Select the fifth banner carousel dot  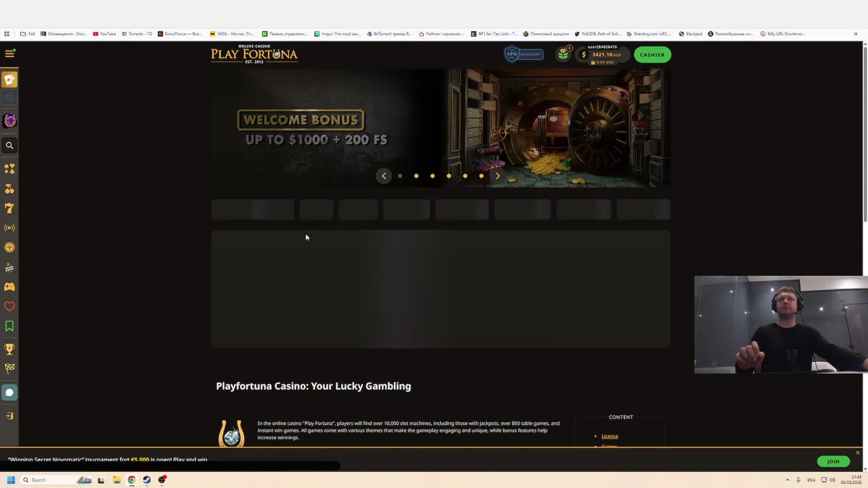pos(465,176)
